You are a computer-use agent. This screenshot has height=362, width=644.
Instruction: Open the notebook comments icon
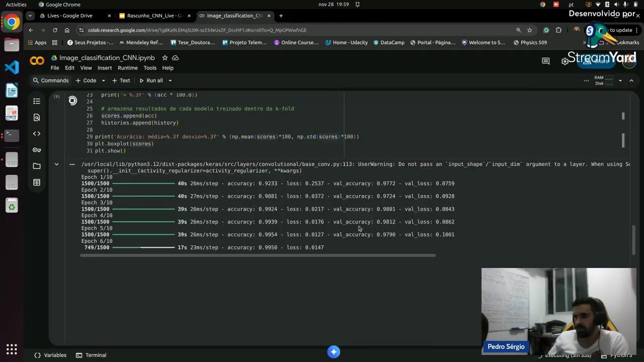[546, 61]
